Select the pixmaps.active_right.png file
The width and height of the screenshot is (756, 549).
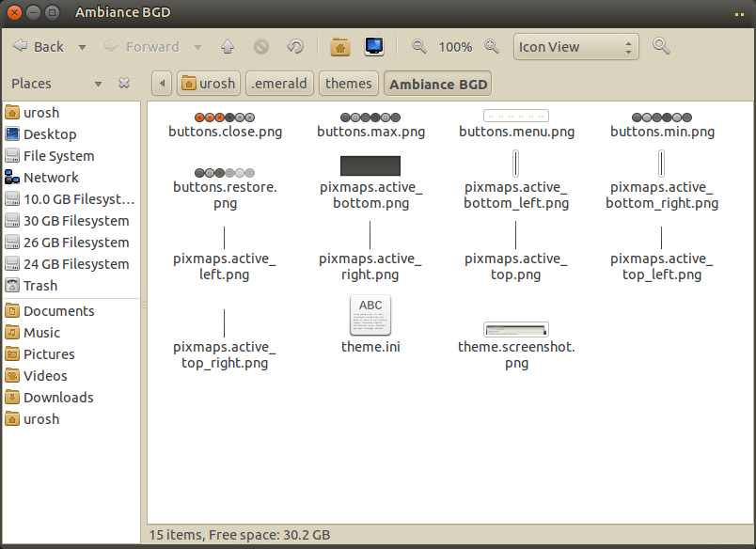point(370,252)
